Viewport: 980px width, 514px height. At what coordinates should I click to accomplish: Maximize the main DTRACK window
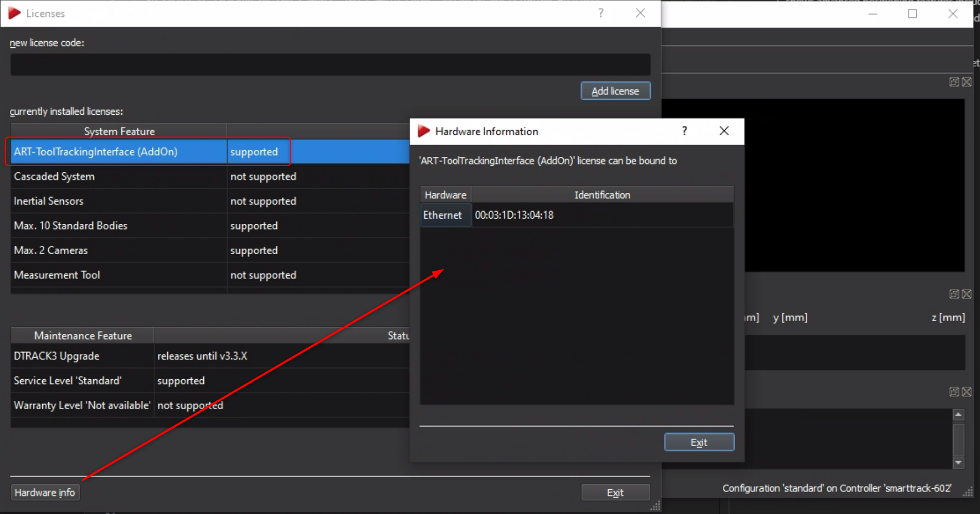click(x=913, y=14)
